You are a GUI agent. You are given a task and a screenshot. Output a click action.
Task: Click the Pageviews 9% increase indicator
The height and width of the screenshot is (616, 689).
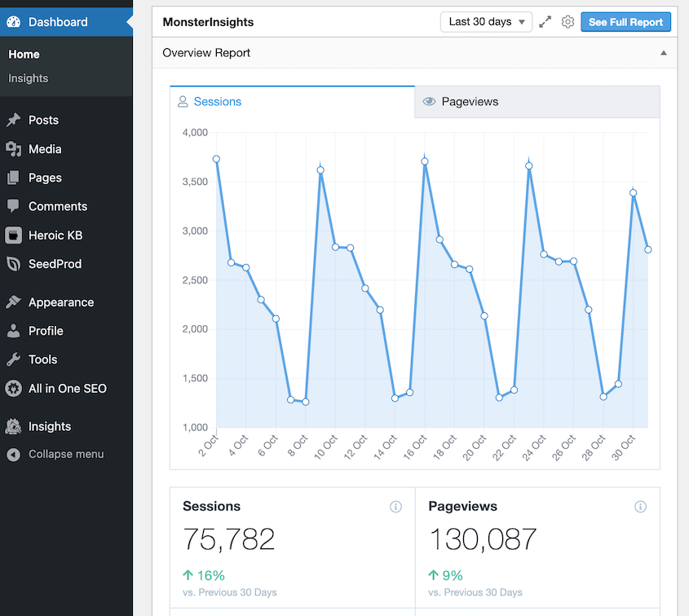pos(445,575)
